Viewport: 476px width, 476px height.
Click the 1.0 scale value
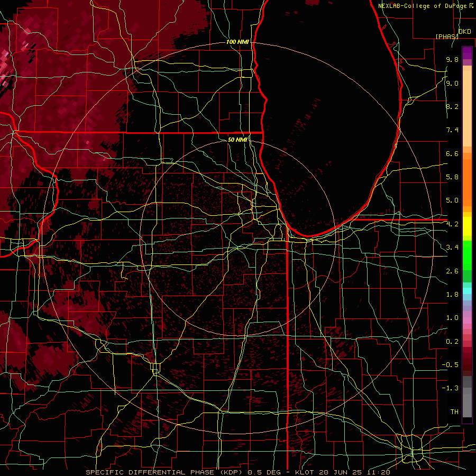pyautogui.click(x=452, y=318)
